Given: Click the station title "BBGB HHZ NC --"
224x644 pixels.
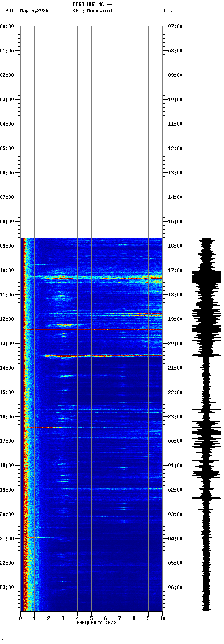Looking at the screenshot, I should click(x=93, y=4).
